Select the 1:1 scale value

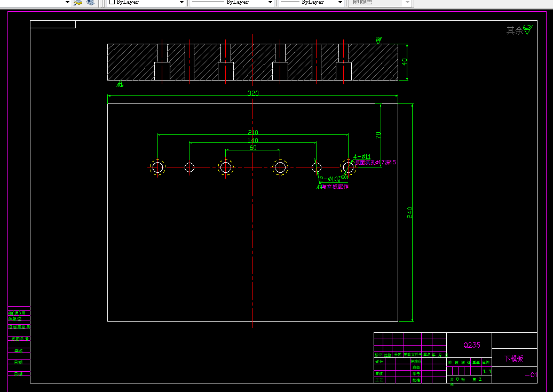click(x=487, y=371)
